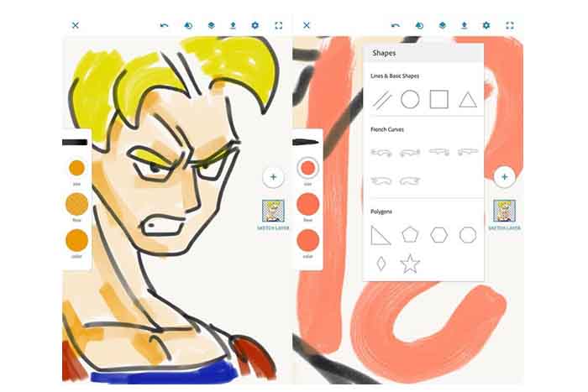Viewport: 588px width, 392px height.
Task: Tap the share/upload icon in the blond character screen
Action: (233, 25)
